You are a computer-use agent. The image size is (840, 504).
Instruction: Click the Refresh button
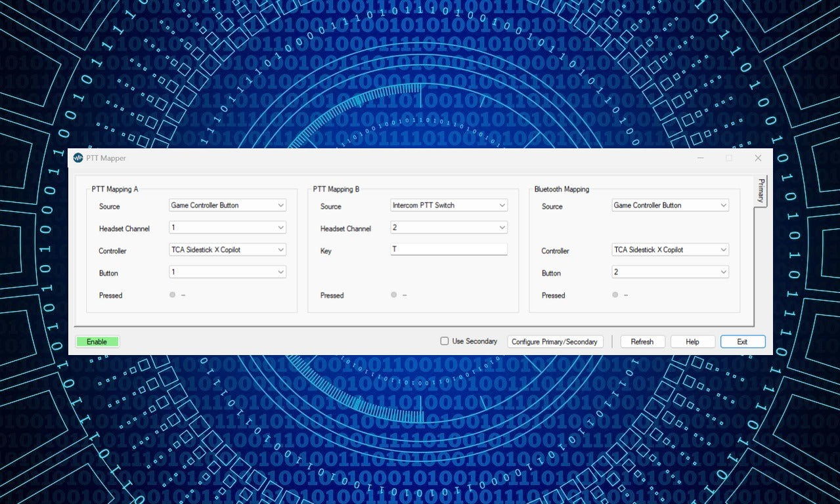click(x=642, y=342)
